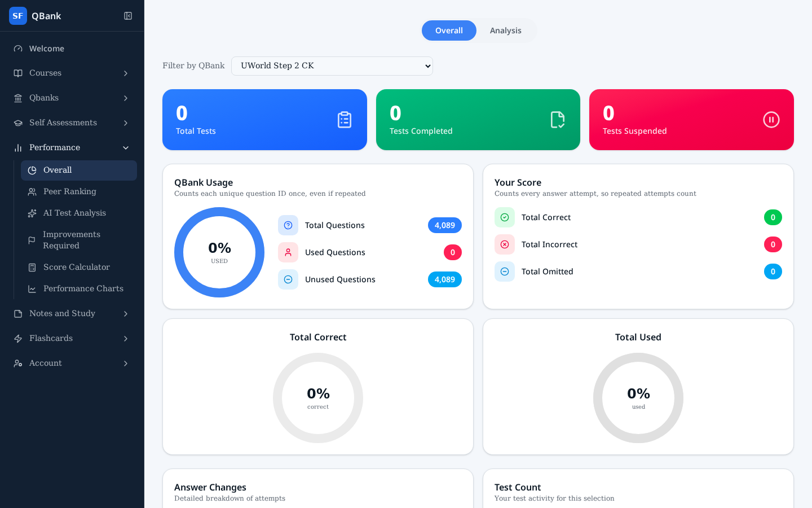Click the pause icon on Tests Suspended card
This screenshot has height=508, width=812.
[x=771, y=120]
